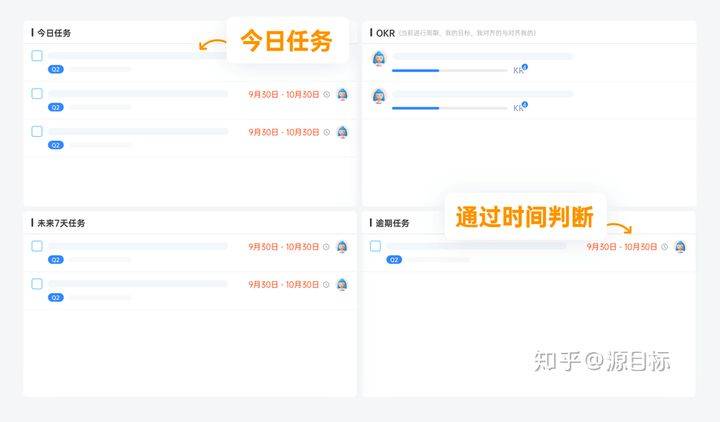Open the assignee avatar in 逾期任务 row
This screenshot has height=422, width=720.
click(680, 247)
